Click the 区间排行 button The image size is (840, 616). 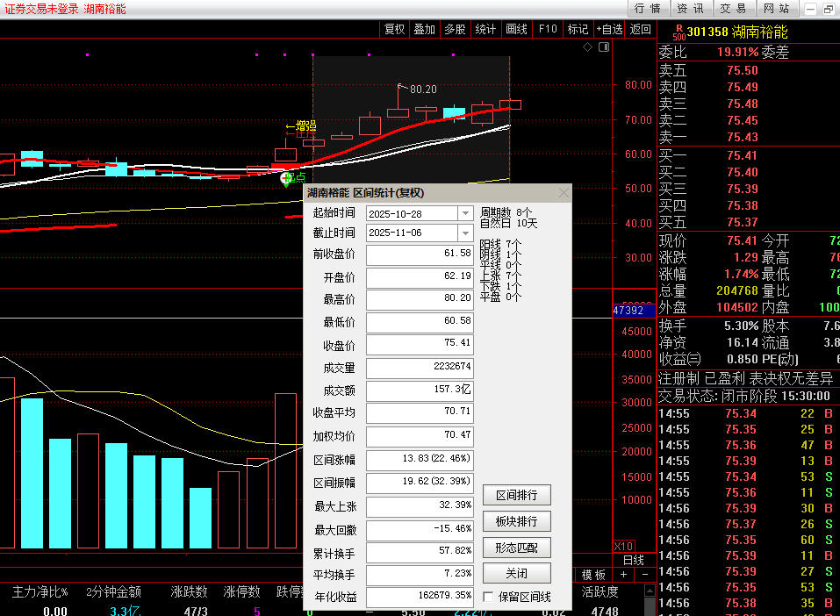coord(516,495)
